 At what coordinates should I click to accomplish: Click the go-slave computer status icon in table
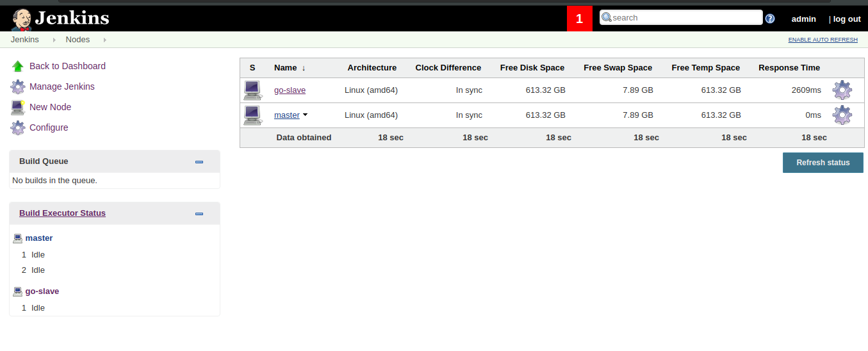pyautogui.click(x=253, y=90)
